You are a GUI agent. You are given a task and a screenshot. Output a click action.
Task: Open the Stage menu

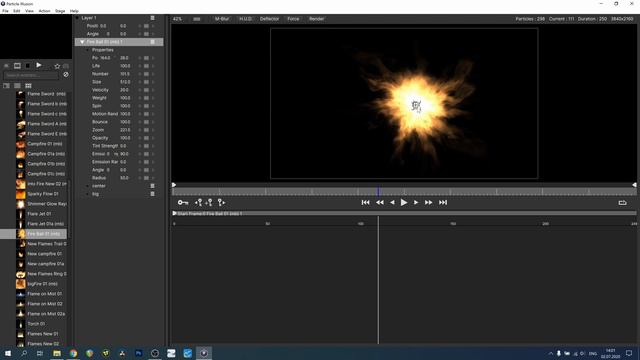coord(60,11)
